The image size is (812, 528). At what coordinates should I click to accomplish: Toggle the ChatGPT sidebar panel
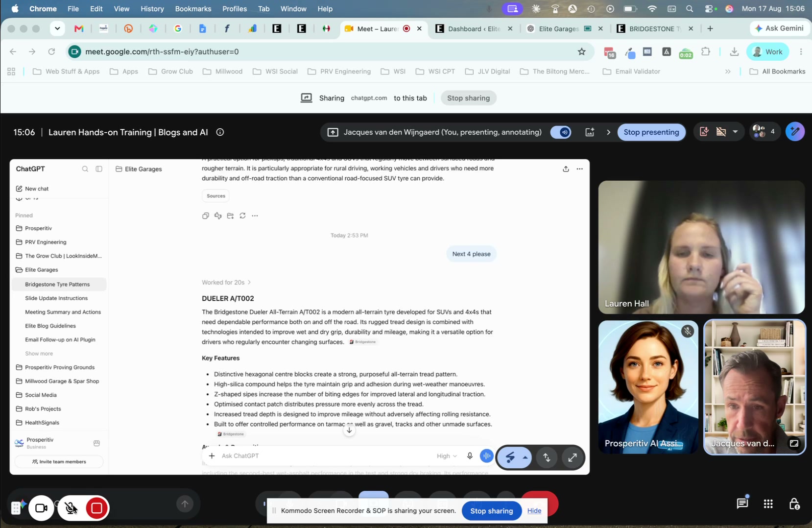(x=99, y=169)
